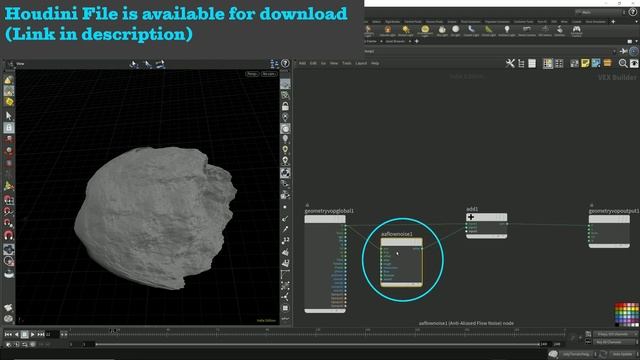Select the arrow Select tool in viewport toolbar
Screen dimensions: 640x360
point(9,116)
